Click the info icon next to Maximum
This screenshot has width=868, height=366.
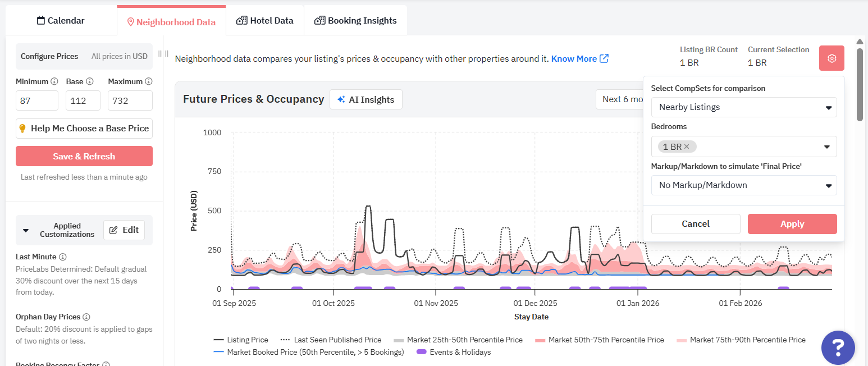(149, 81)
